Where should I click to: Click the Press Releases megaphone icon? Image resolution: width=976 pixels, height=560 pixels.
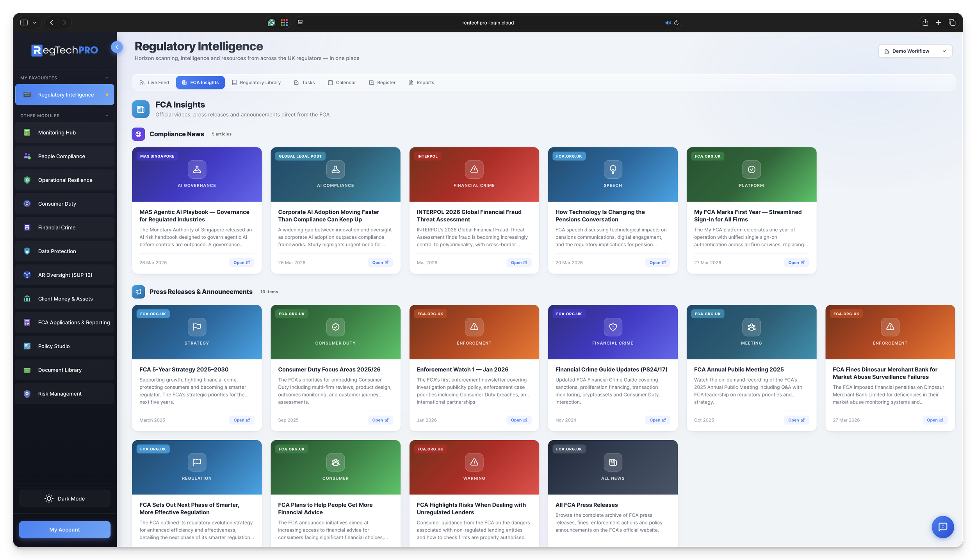(x=138, y=292)
